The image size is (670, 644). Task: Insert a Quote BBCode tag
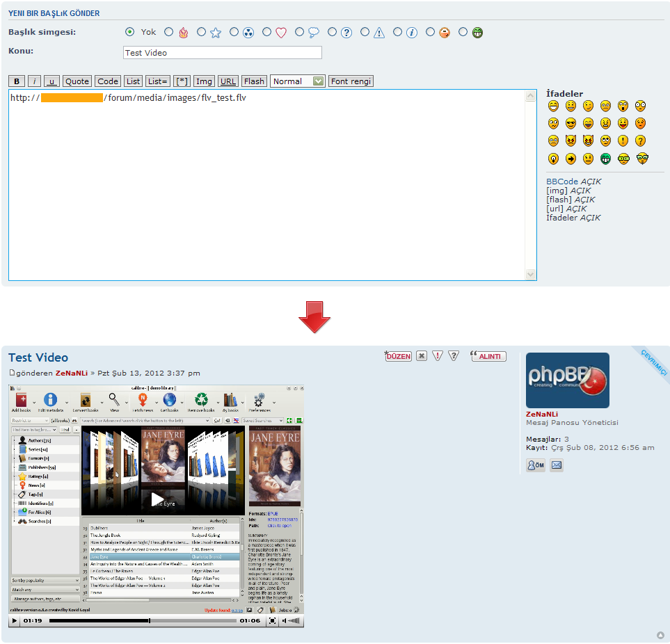click(77, 81)
